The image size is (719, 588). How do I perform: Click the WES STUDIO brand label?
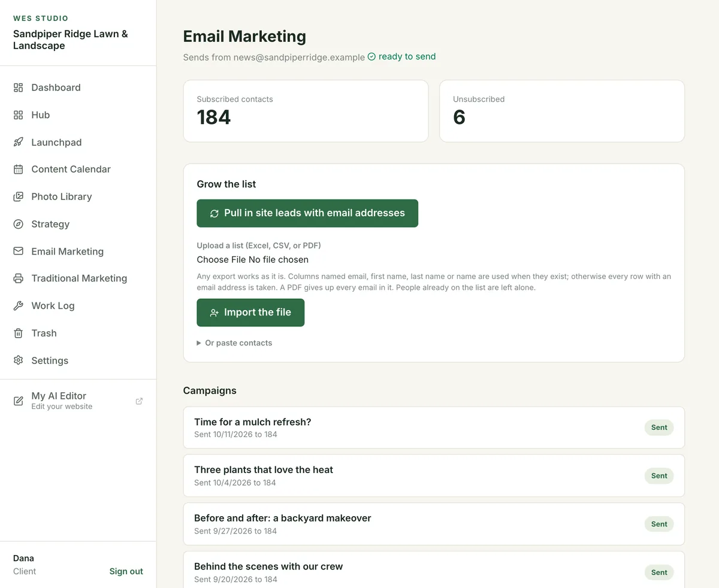41,19
